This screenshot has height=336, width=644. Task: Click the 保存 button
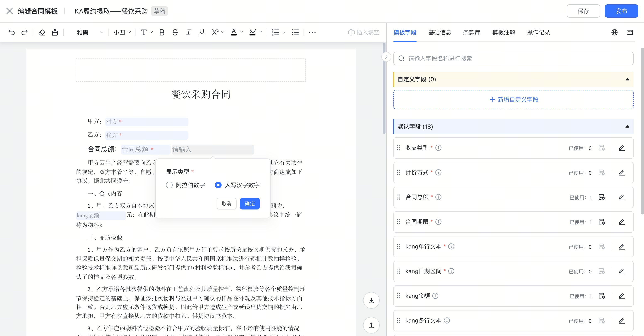(583, 11)
